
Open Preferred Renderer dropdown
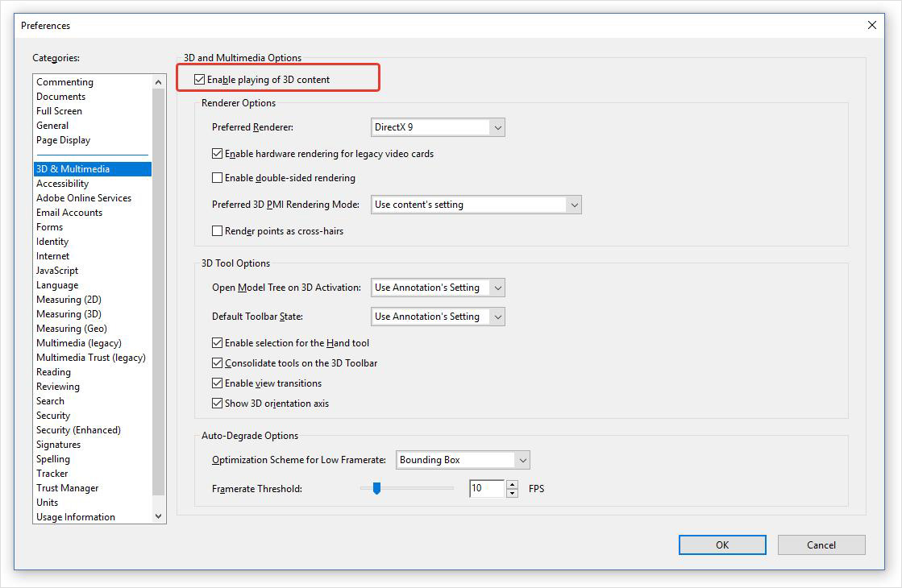[438, 127]
